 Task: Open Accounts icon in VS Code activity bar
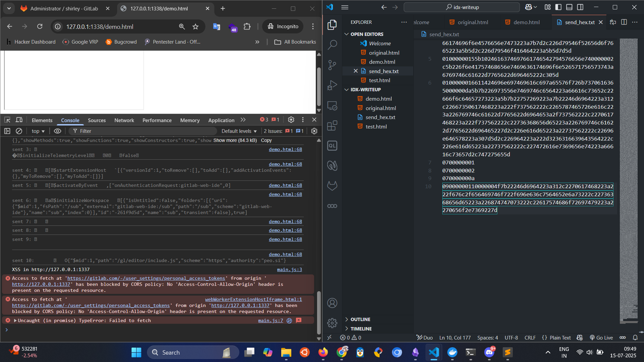(x=332, y=303)
